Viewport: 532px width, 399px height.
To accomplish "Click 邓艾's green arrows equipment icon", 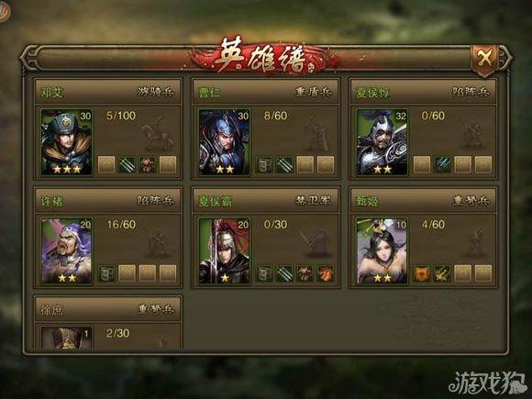I will tap(127, 164).
